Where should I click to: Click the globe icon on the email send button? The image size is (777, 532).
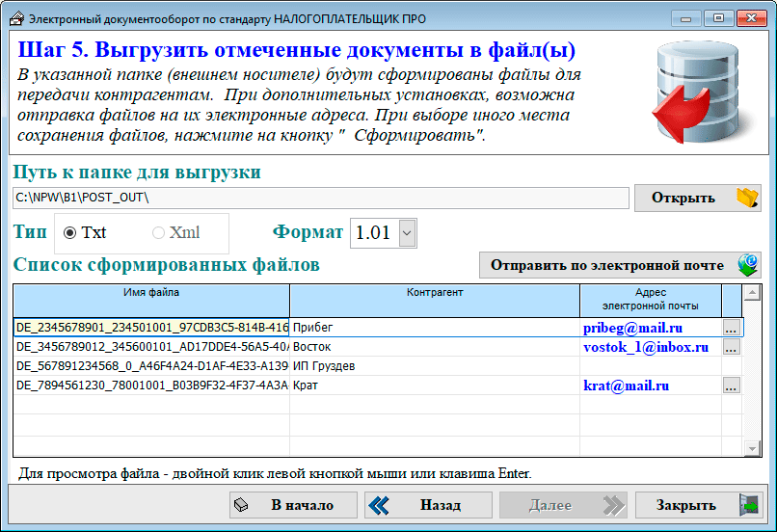coord(748,265)
